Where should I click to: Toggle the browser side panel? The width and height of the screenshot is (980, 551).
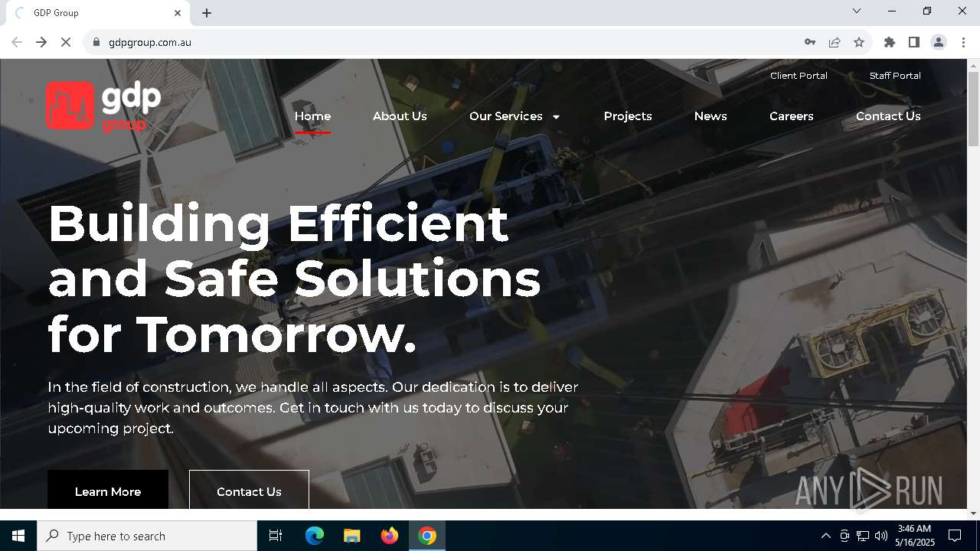coord(914,42)
